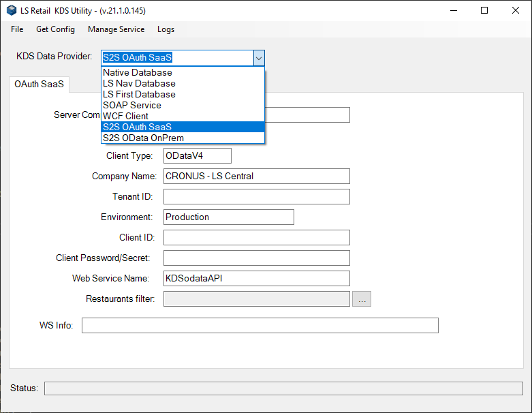Click the Web Service Name field
The width and height of the screenshot is (532, 413).
(256, 279)
